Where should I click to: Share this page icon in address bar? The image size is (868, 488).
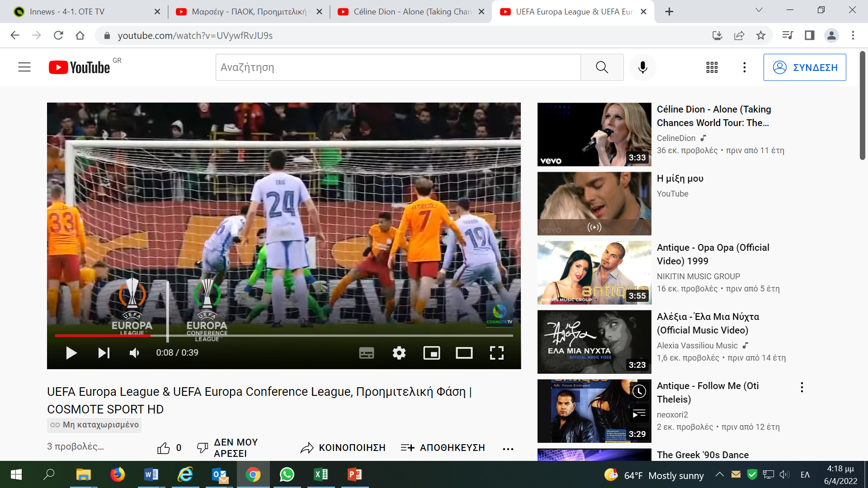[739, 35]
